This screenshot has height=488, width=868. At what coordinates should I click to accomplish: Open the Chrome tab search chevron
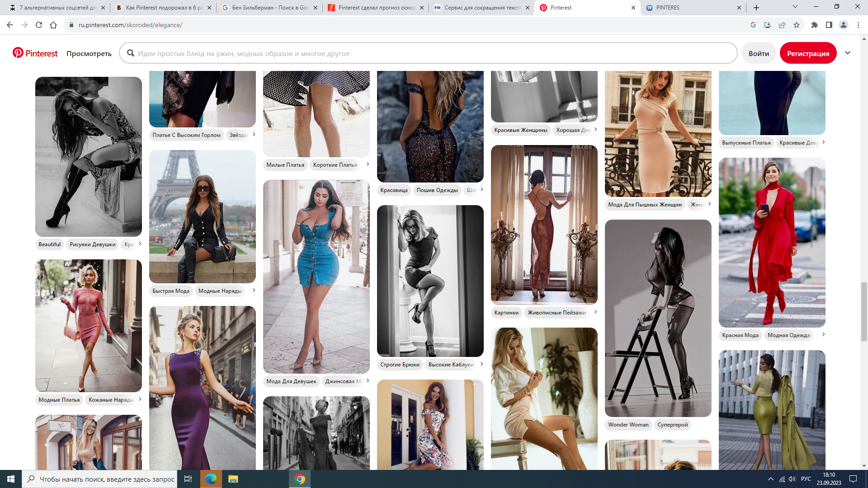[x=795, y=7]
